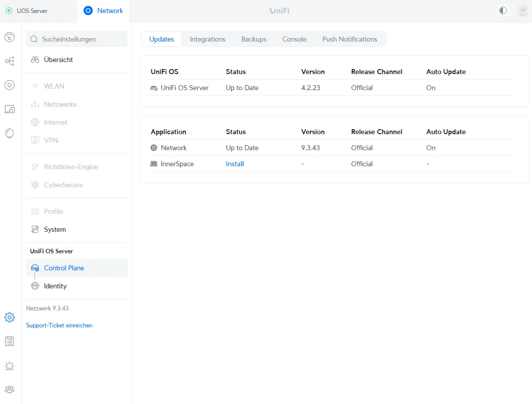
Task: Click the UniFi OS Server row icon
Action: (x=154, y=88)
